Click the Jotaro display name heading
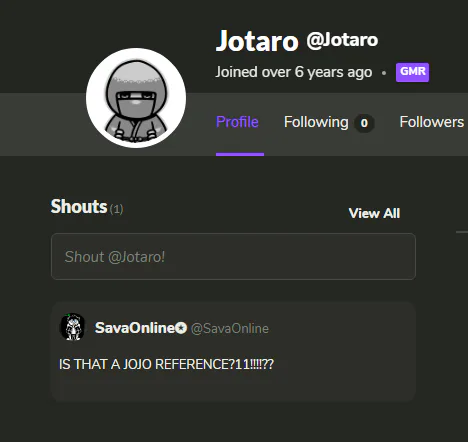The image size is (468, 442). [257, 41]
